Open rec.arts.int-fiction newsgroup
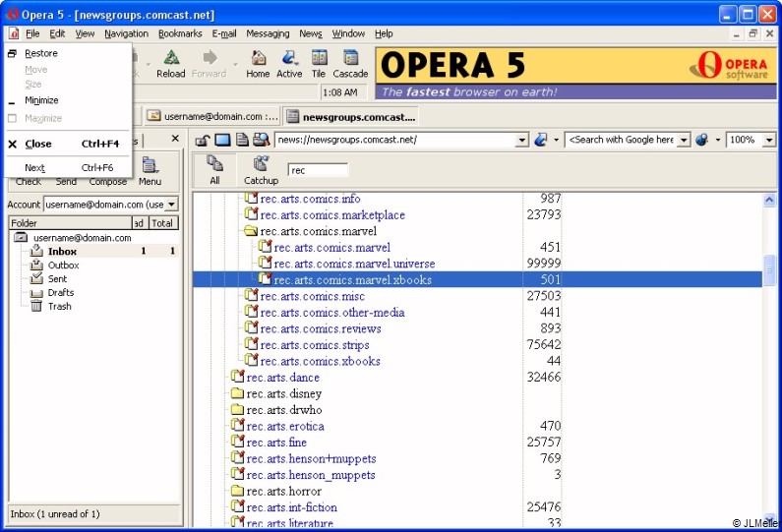The height and width of the screenshot is (532, 782). 292,507
